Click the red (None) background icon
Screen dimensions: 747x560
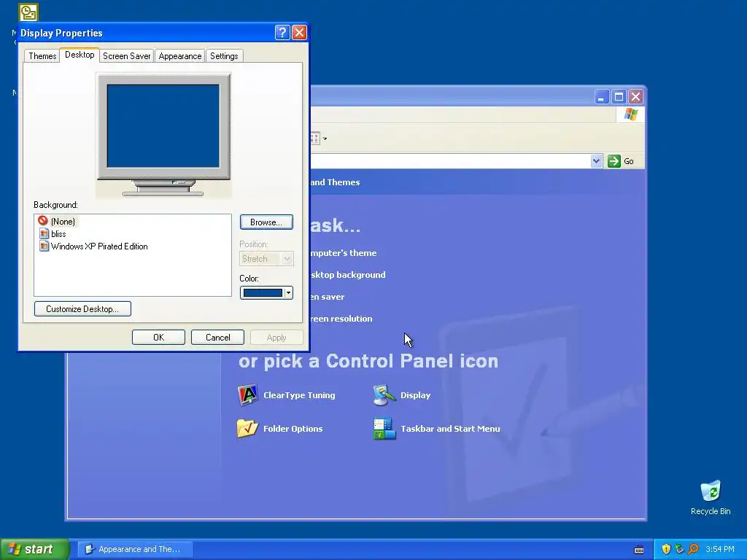(43, 220)
